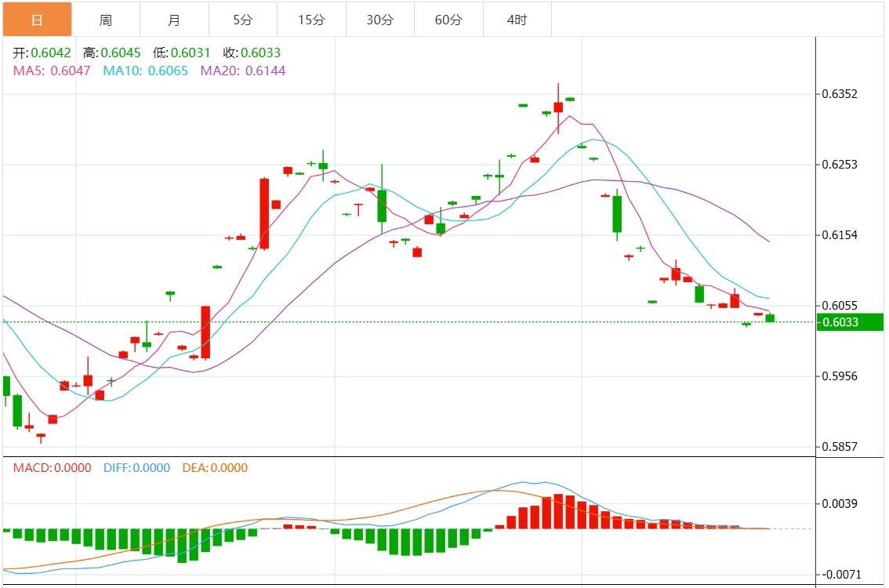Click the green 0.6033 current price tag
The height and width of the screenshot is (588, 889).
pos(850,322)
